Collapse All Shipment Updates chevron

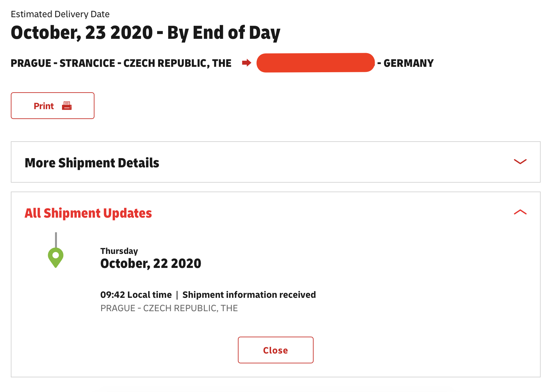click(x=520, y=212)
